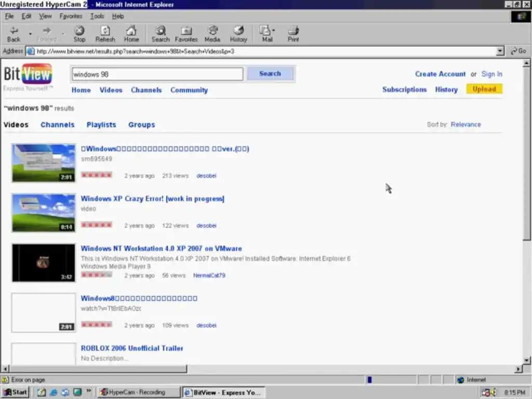Click the yellow Upload button
Viewport: 532px width, 399px height.
click(x=484, y=89)
